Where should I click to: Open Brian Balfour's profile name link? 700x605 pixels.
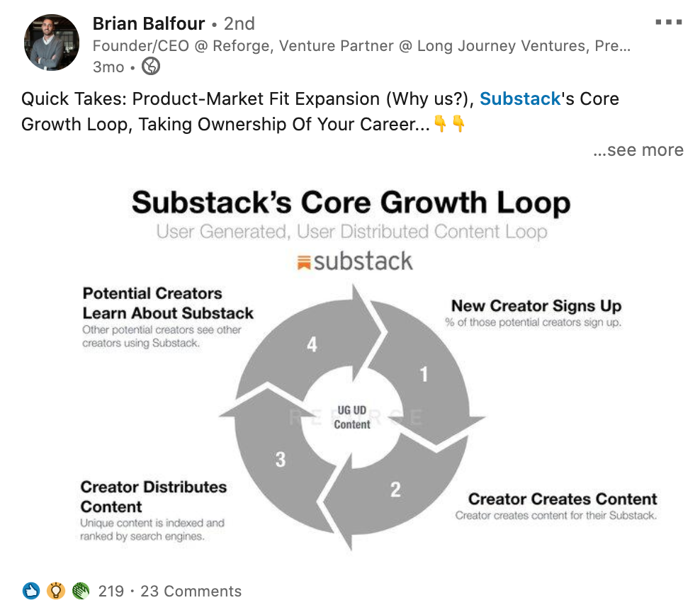(x=149, y=23)
